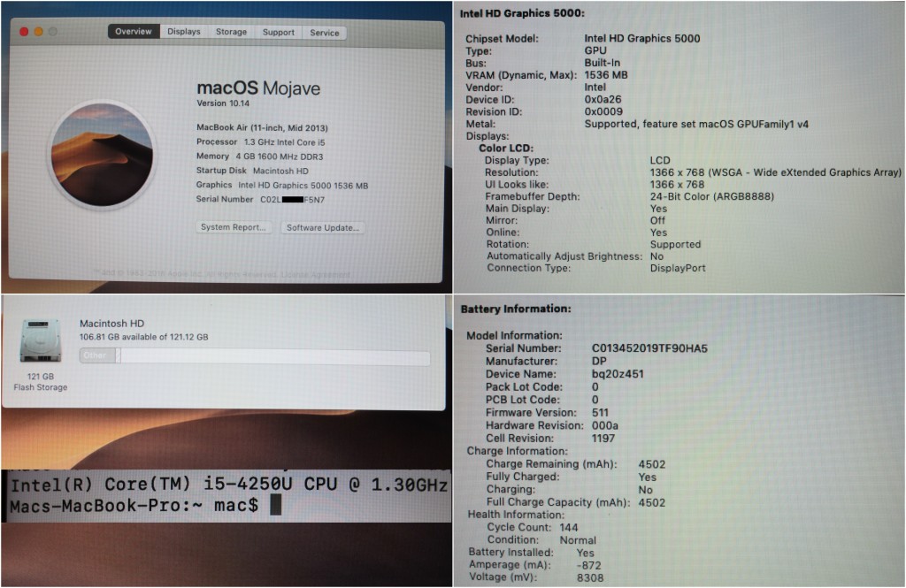Click the Software Update… button
The height and width of the screenshot is (588, 906).
(322, 227)
